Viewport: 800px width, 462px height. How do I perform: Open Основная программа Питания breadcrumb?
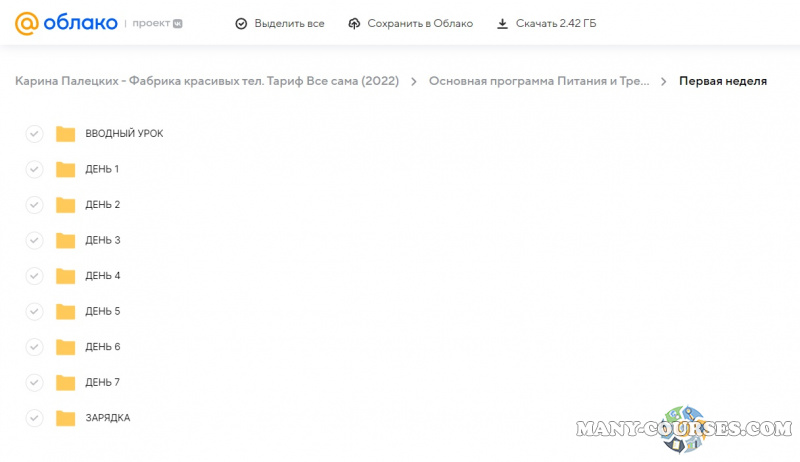pyautogui.click(x=539, y=81)
